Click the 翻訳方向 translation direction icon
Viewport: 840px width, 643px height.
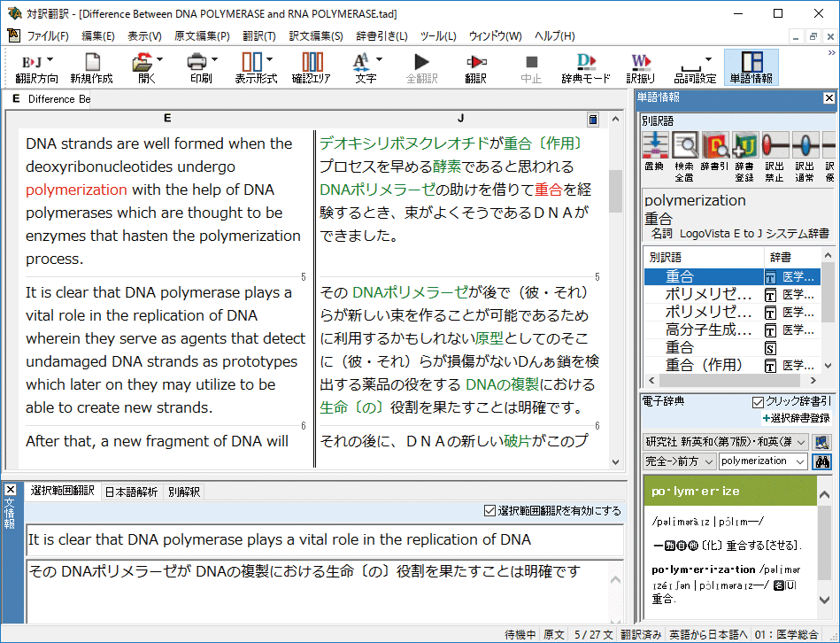[x=32, y=63]
